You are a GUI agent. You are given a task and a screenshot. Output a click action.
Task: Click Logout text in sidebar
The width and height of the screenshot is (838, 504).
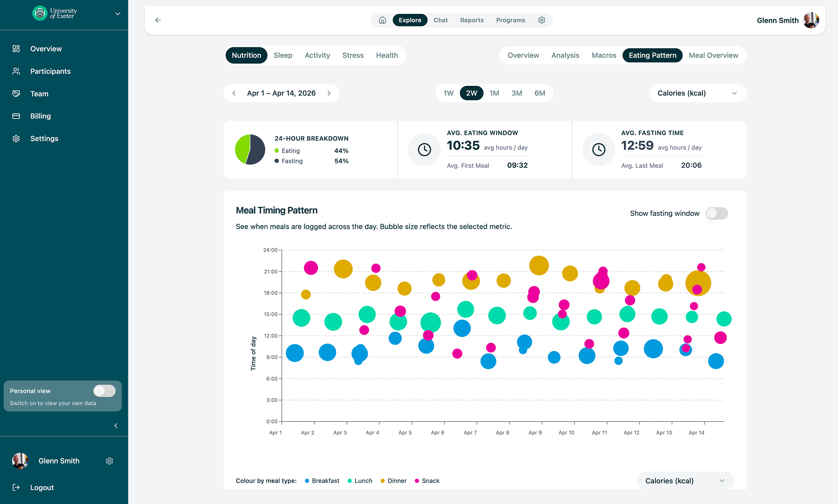point(42,487)
